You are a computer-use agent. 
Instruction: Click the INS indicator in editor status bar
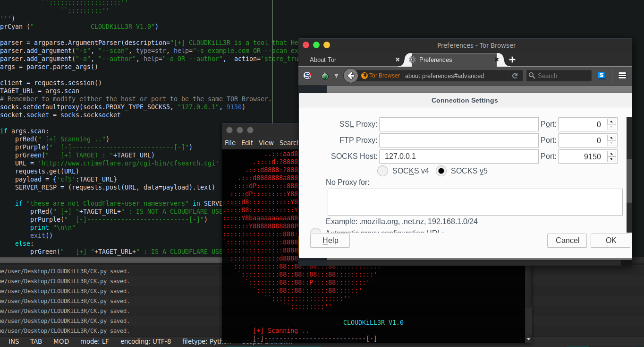(x=14, y=341)
